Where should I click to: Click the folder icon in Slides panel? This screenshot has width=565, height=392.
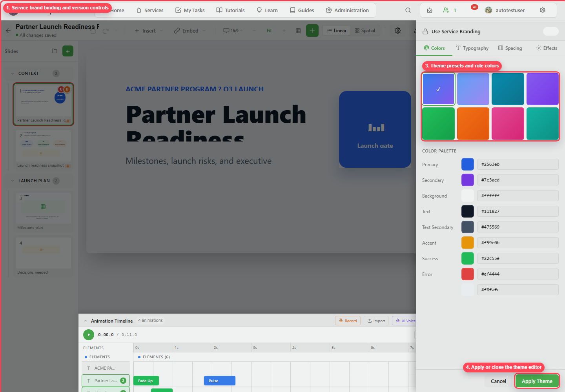tap(55, 51)
